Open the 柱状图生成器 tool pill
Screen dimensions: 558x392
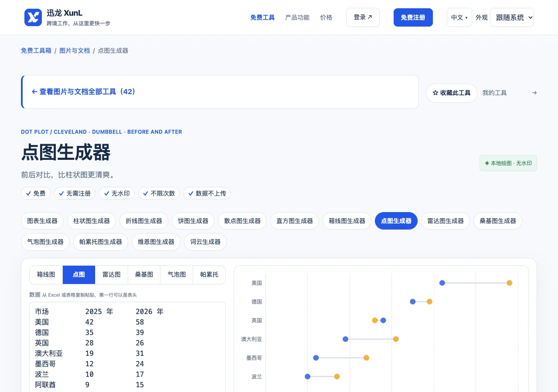point(92,221)
